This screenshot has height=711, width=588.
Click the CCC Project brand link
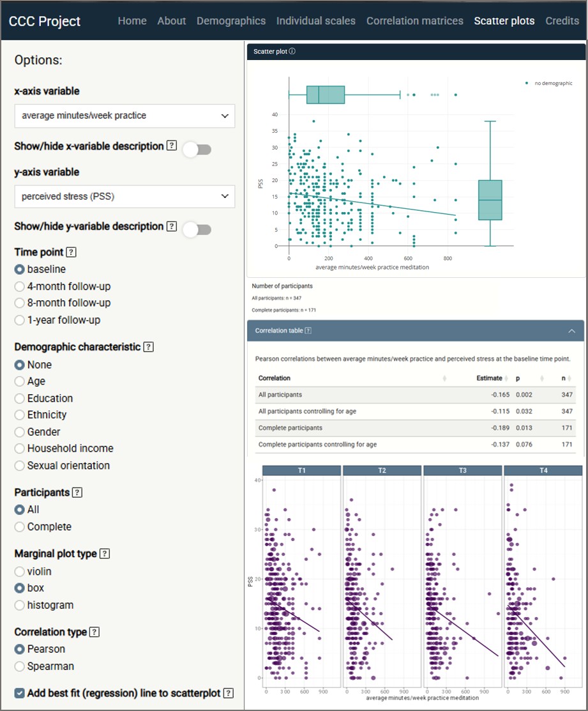pos(45,21)
